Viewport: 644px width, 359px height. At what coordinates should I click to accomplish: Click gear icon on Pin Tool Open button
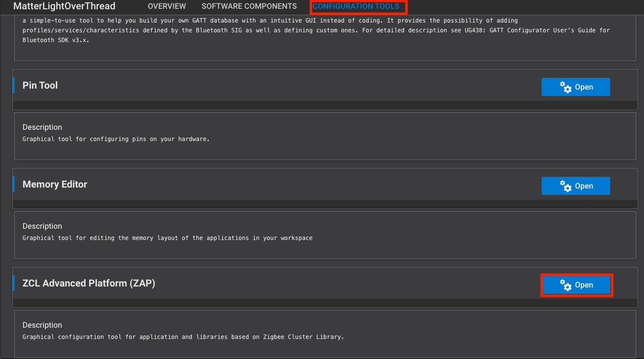click(566, 87)
